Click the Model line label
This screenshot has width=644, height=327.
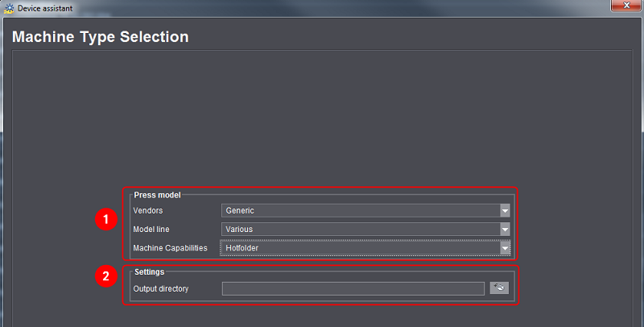pyautogui.click(x=152, y=230)
